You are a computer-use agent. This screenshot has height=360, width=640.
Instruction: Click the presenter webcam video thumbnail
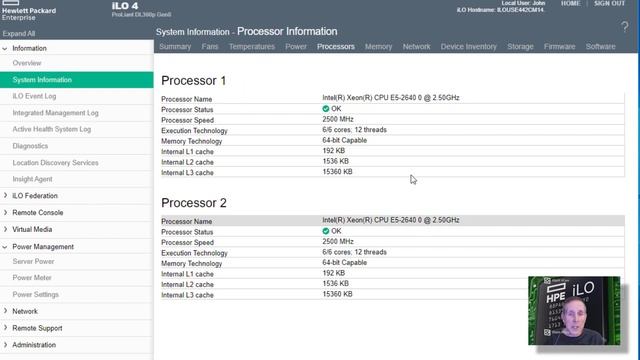click(x=574, y=311)
